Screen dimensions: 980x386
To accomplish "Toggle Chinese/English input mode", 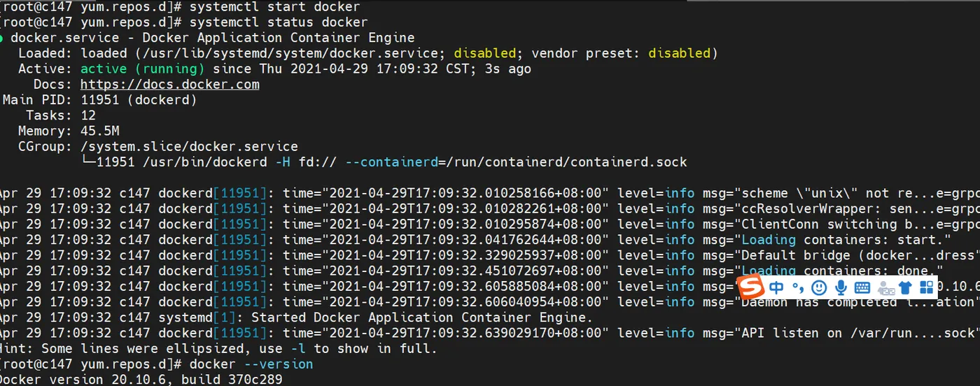I will pos(776,287).
